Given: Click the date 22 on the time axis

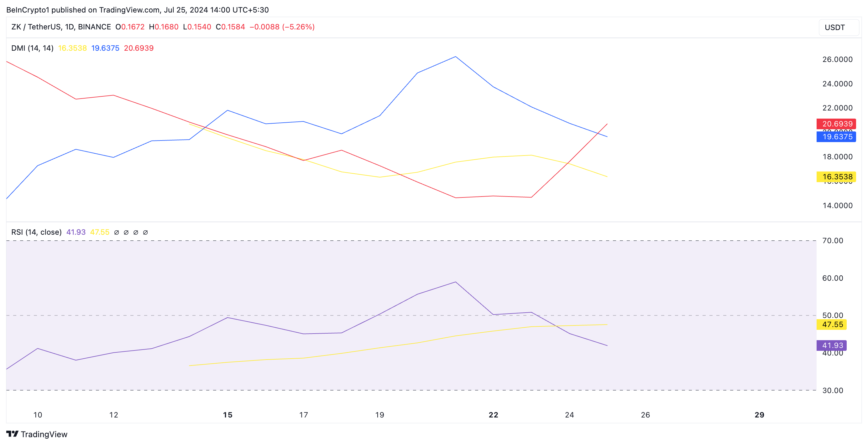Looking at the screenshot, I should [493, 415].
